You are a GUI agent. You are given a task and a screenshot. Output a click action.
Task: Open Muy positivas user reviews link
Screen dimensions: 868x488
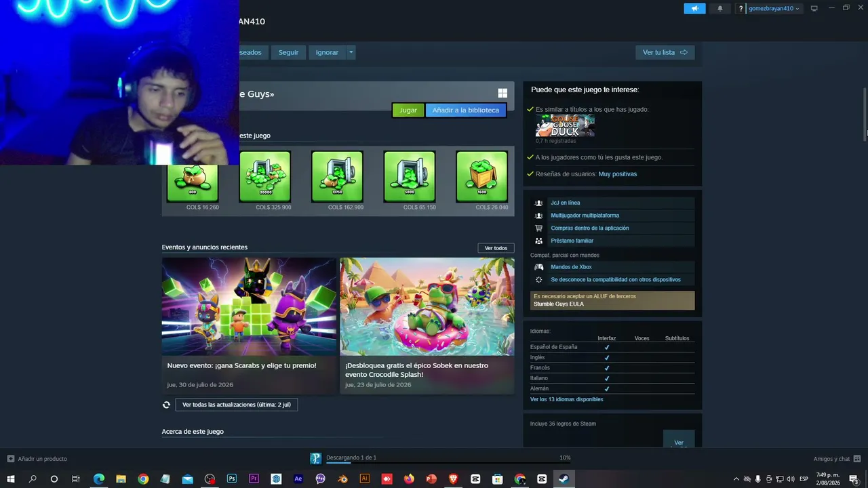(x=618, y=174)
